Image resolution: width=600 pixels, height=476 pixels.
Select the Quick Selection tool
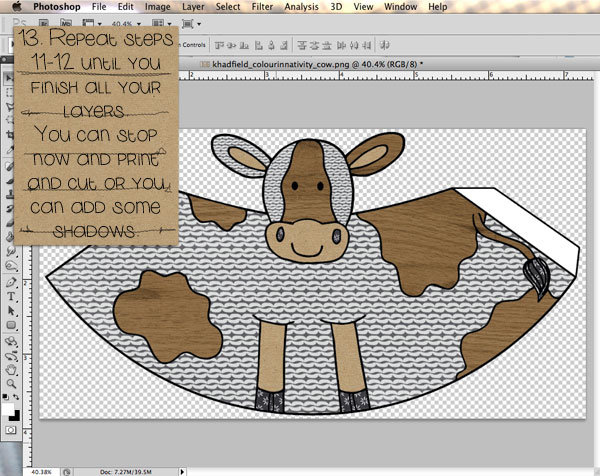coord(9,120)
